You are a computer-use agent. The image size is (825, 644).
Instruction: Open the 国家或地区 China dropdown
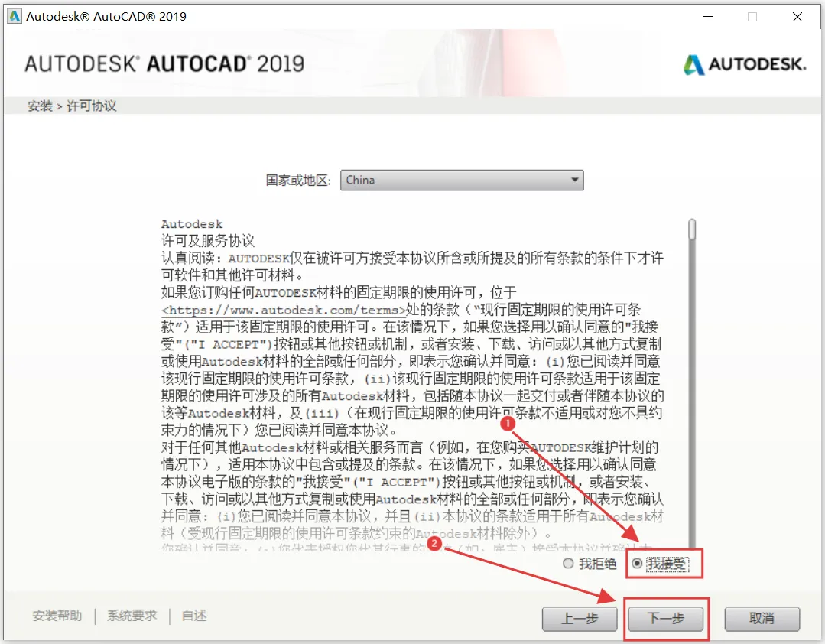tap(462, 180)
